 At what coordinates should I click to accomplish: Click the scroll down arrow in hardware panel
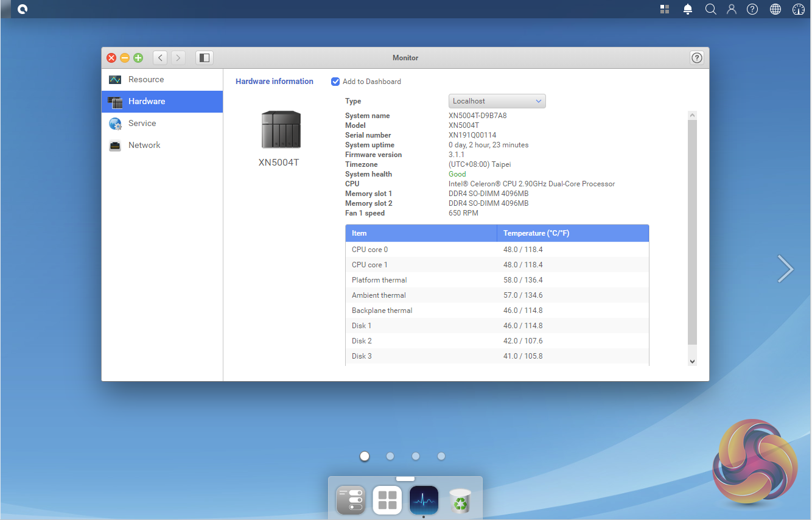(x=692, y=361)
